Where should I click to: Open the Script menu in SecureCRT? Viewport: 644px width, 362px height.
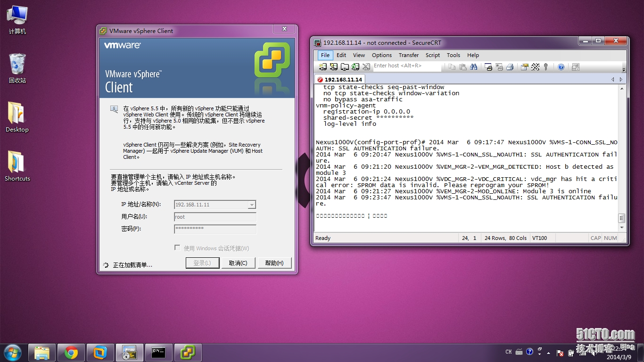pyautogui.click(x=433, y=55)
